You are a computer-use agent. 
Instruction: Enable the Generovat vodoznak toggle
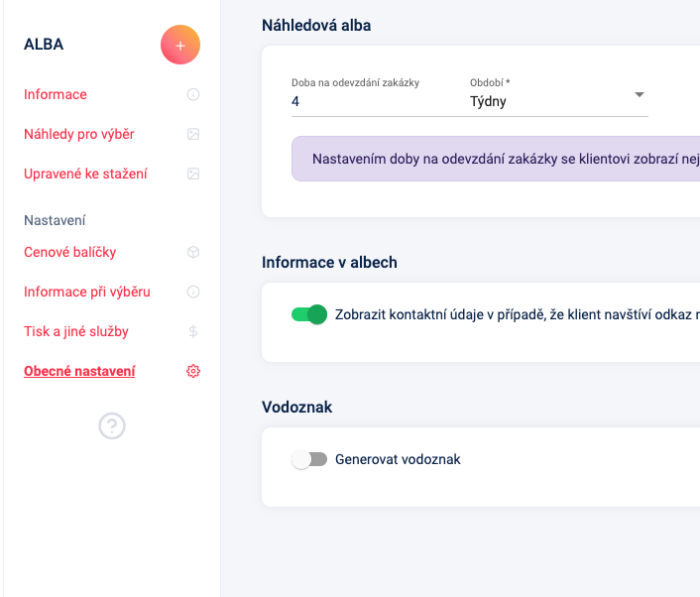(x=309, y=459)
